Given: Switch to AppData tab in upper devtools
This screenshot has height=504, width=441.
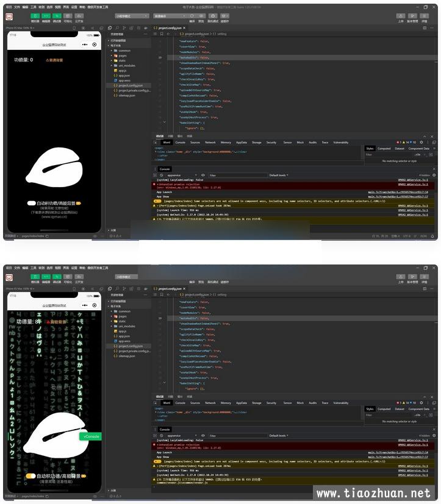Looking at the screenshot, I should pyautogui.click(x=242, y=143).
